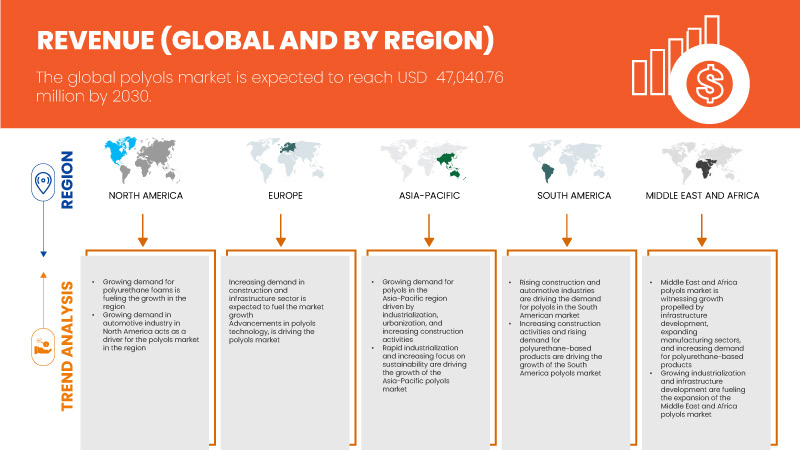Click the location pin region icon

(43, 183)
